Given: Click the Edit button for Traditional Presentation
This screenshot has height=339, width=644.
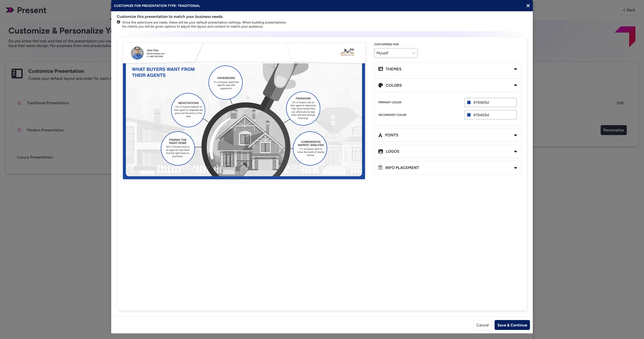Looking at the screenshot, I should click(620, 103).
